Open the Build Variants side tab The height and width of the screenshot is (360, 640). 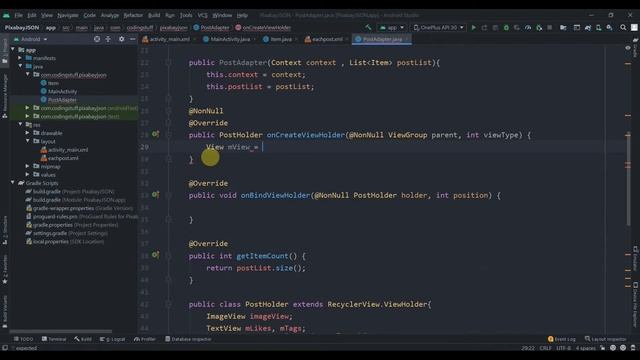coord(4,312)
